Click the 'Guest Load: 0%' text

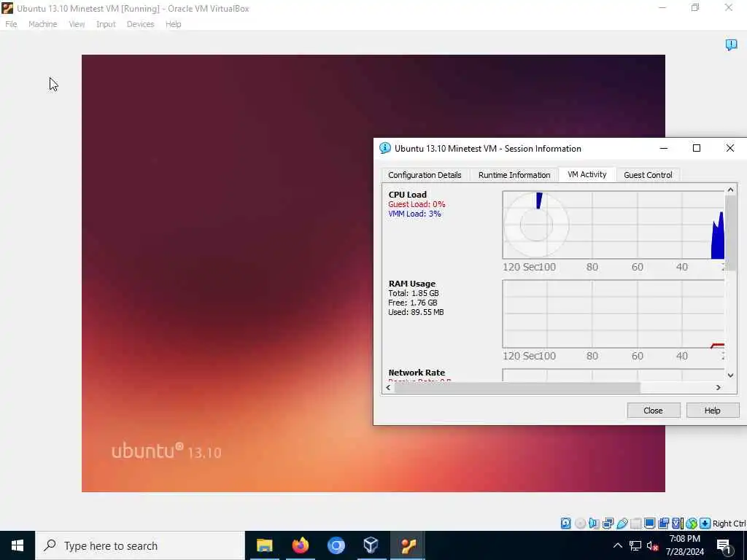click(417, 204)
